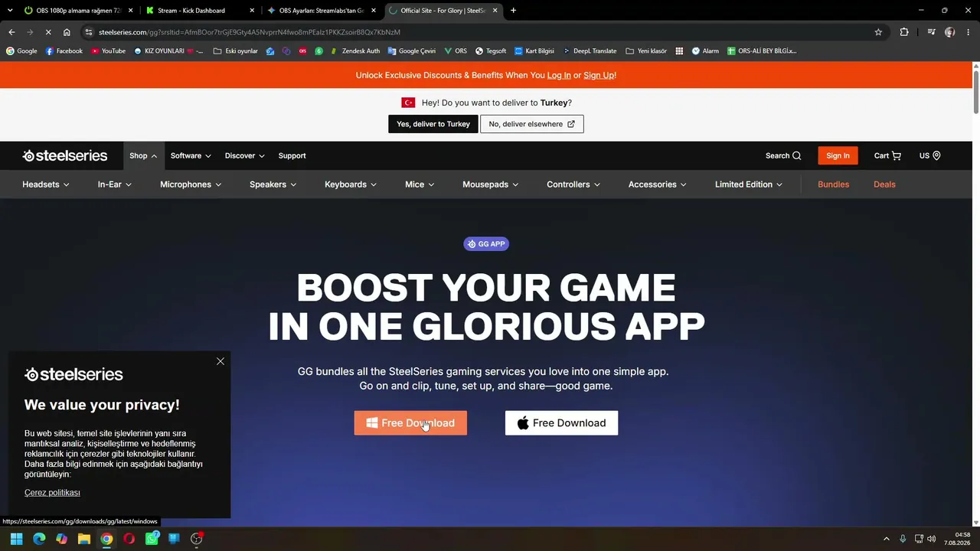This screenshot has width=980, height=551.
Task: Open the Facebook bookmark
Action: click(x=64, y=51)
